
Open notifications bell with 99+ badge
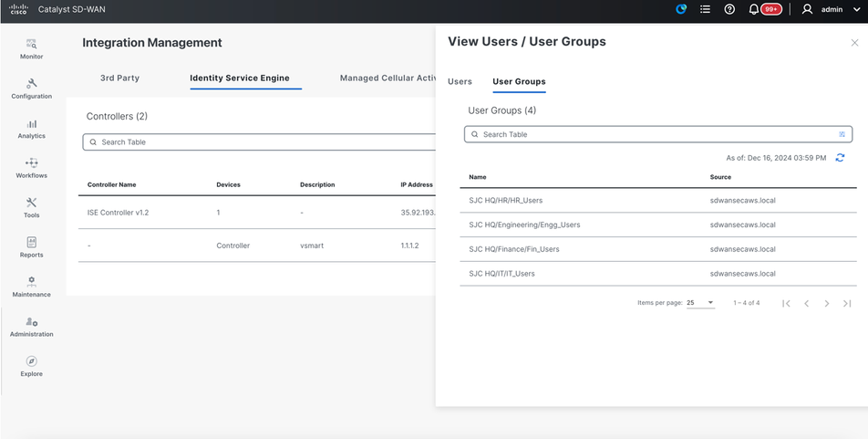click(764, 9)
